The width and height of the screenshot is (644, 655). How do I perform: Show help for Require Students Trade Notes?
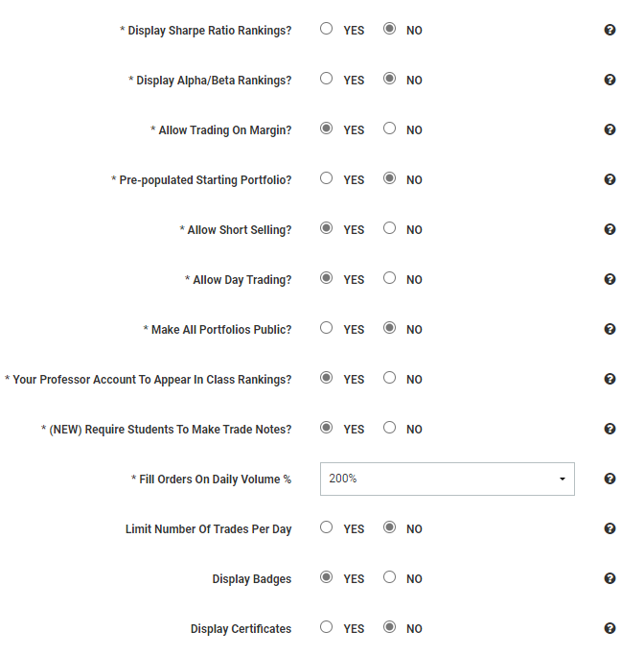pos(609,429)
